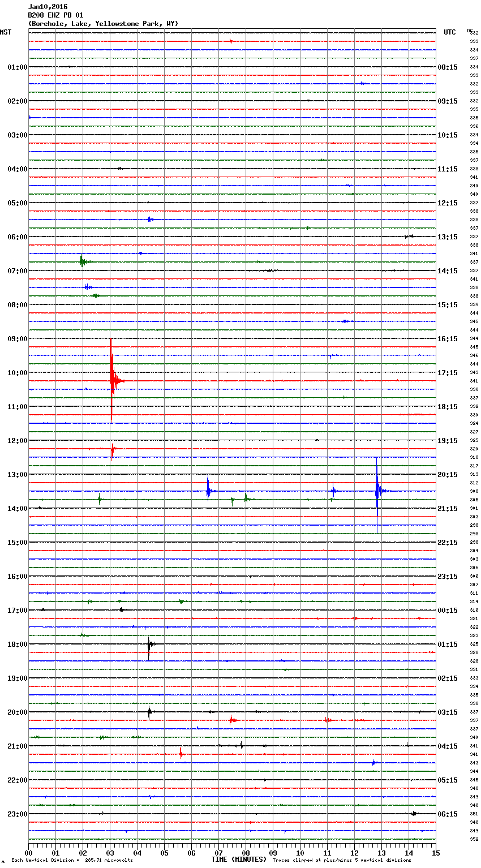Click the 00:15 UTC time label
The height and width of the screenshot is (868, 481).
448,611
